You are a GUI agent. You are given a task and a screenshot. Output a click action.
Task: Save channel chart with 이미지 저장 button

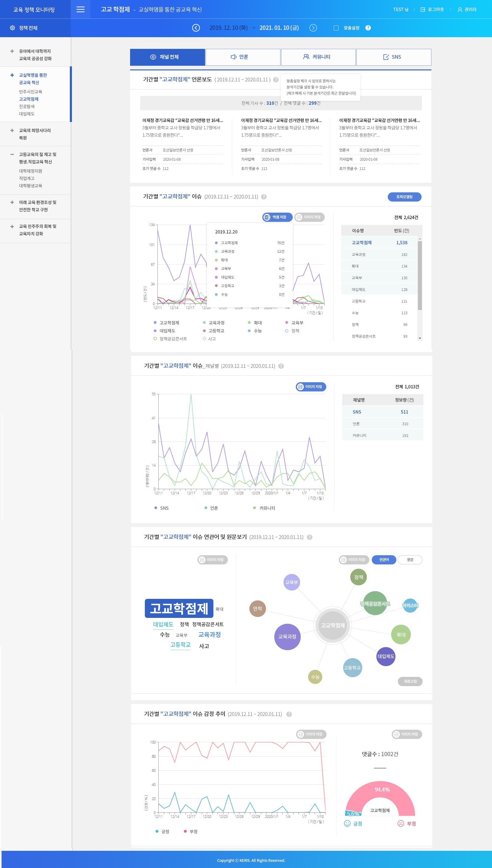311,387
